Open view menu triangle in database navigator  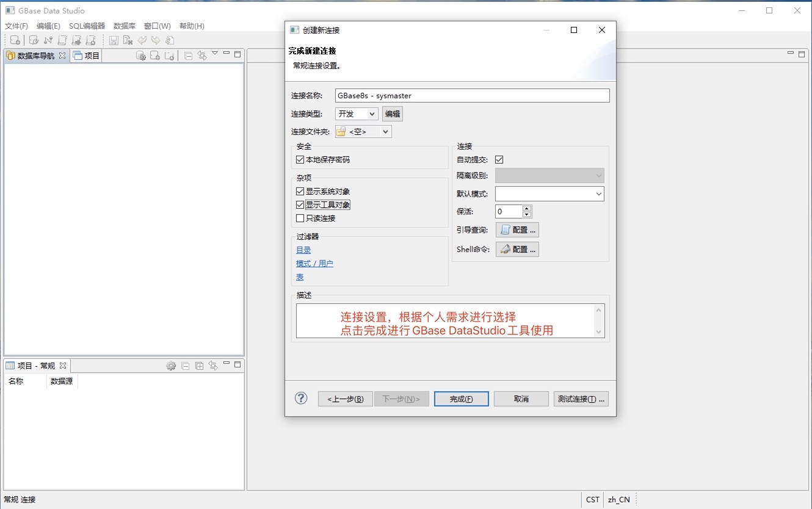point(215,52)
